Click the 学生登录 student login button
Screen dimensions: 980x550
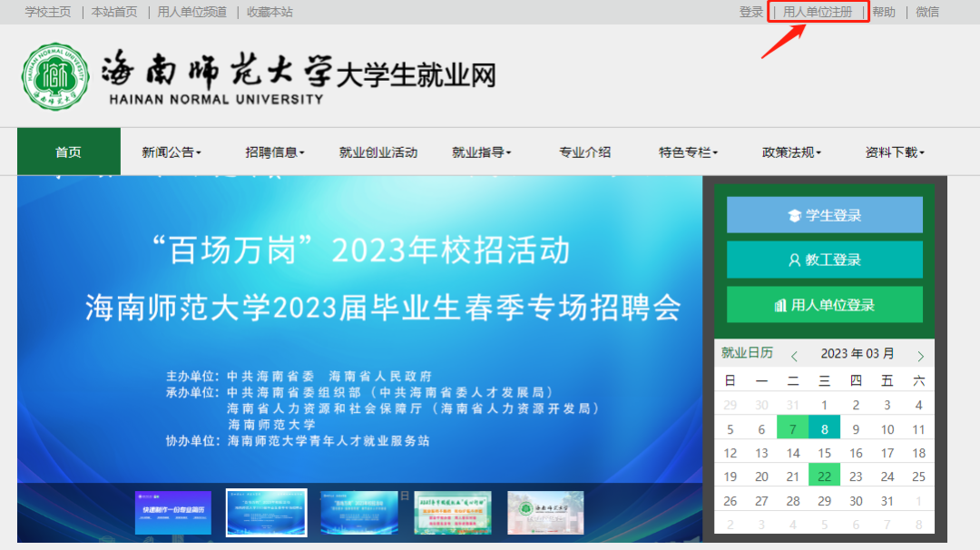824,214
